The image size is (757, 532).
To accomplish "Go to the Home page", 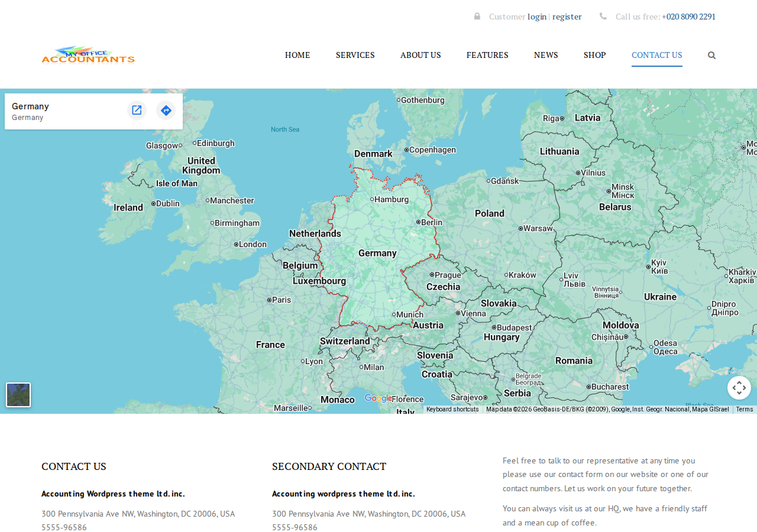I will pyautogui.click(x=297, y=55).
